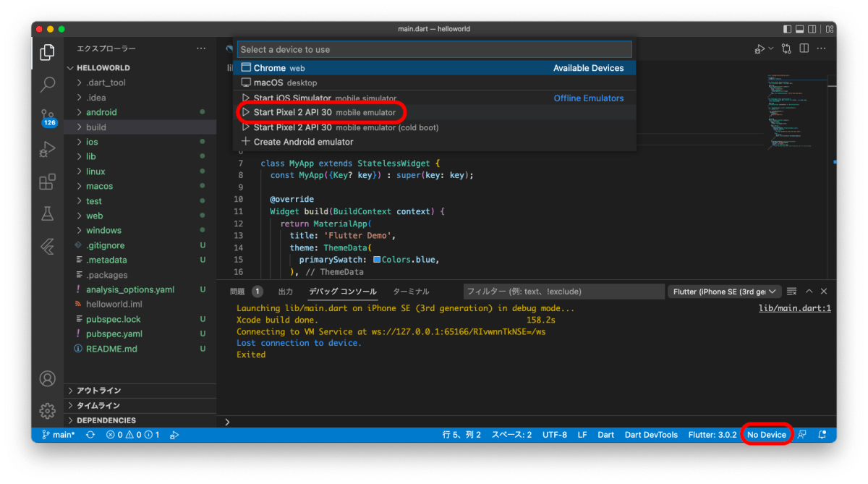Click the debug console filter field

[564, 292]
